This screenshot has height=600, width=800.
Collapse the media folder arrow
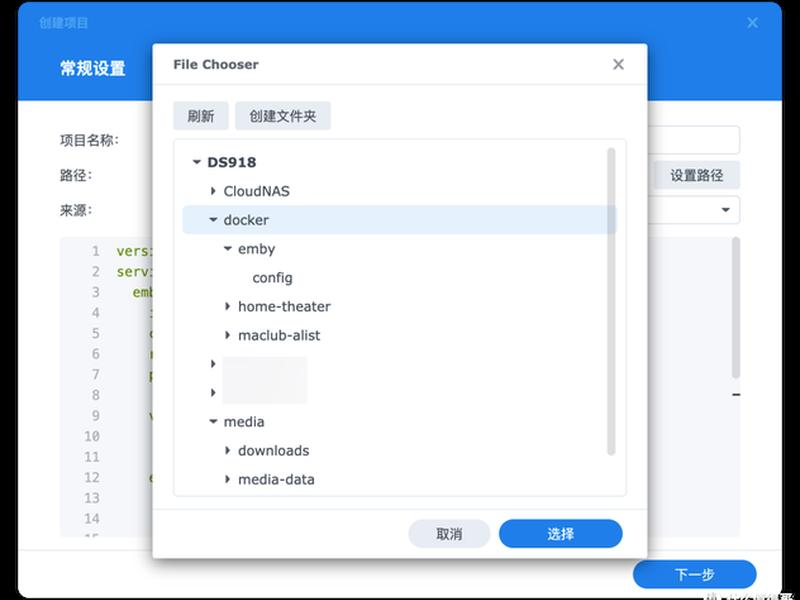coord(213,421)
